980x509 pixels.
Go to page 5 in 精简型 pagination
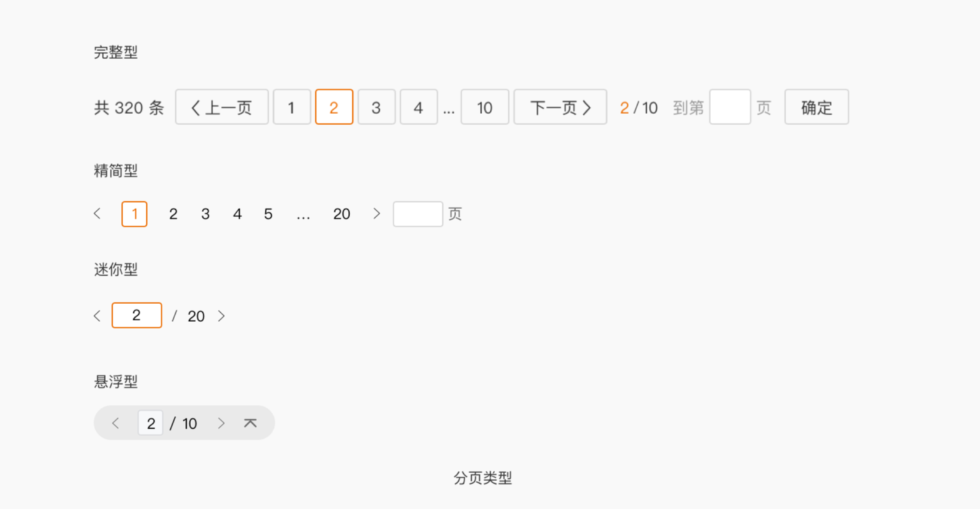[268, 214]
